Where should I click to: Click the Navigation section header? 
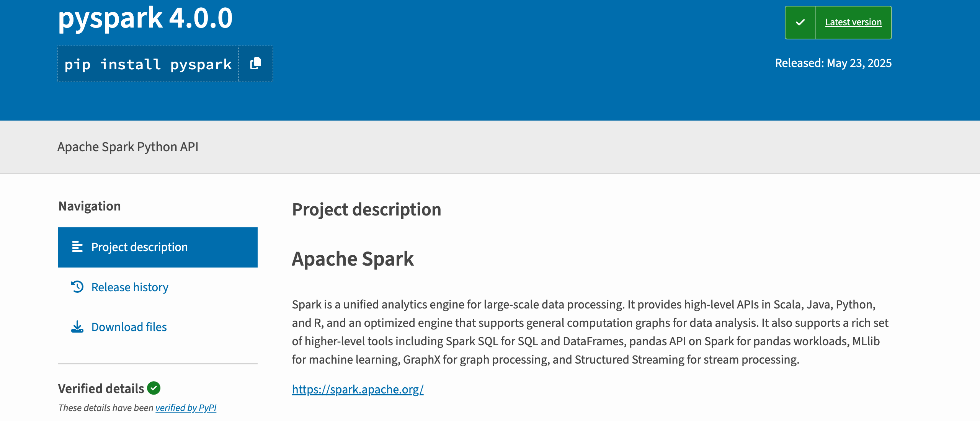(x=89, y=206)
